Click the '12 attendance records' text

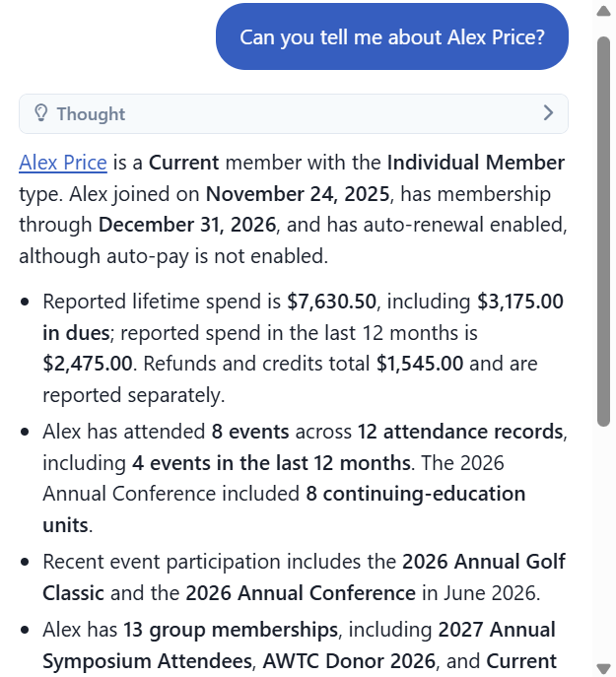pos(460,432)
